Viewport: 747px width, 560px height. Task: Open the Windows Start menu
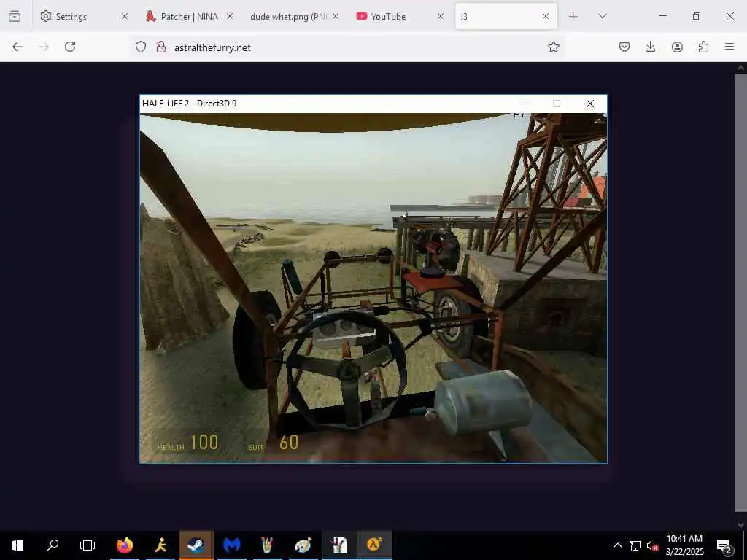tap(18, 545)
